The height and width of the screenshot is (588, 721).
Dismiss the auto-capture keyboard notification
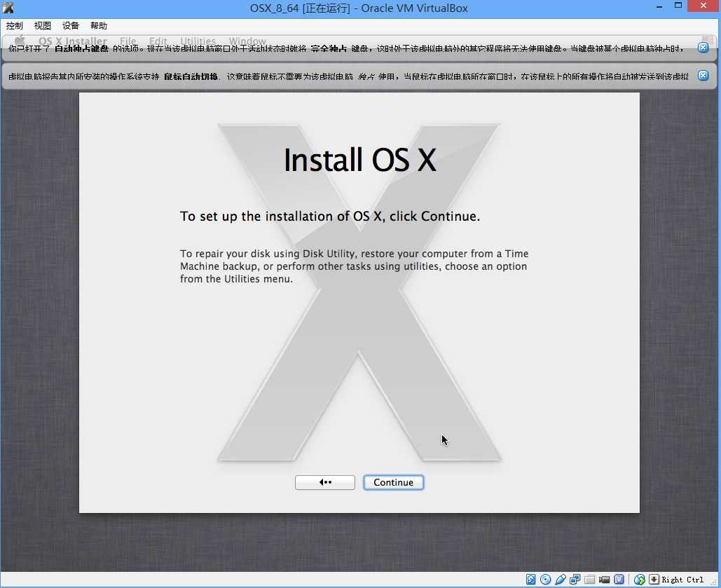[x=703, y=48]
